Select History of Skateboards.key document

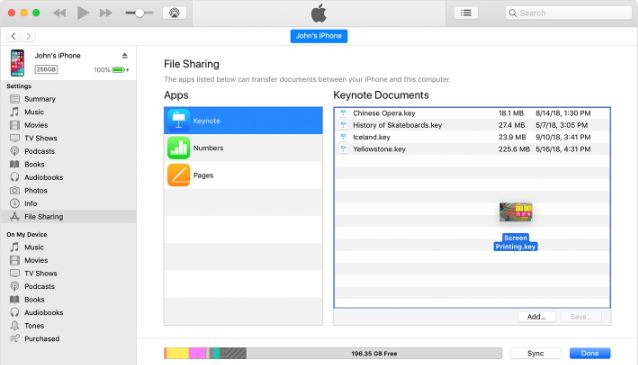[x=472, y=125]
